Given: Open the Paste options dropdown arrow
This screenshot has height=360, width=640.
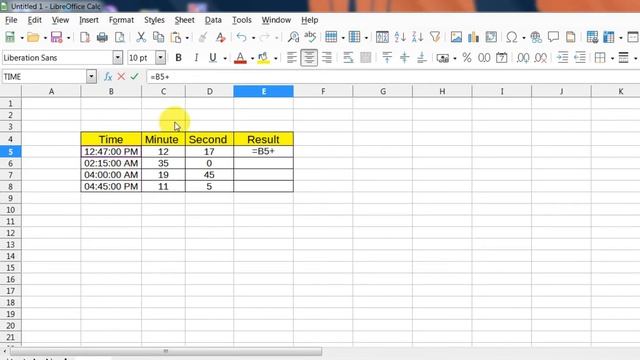Looking at the screenshot, I should [187, 38].
